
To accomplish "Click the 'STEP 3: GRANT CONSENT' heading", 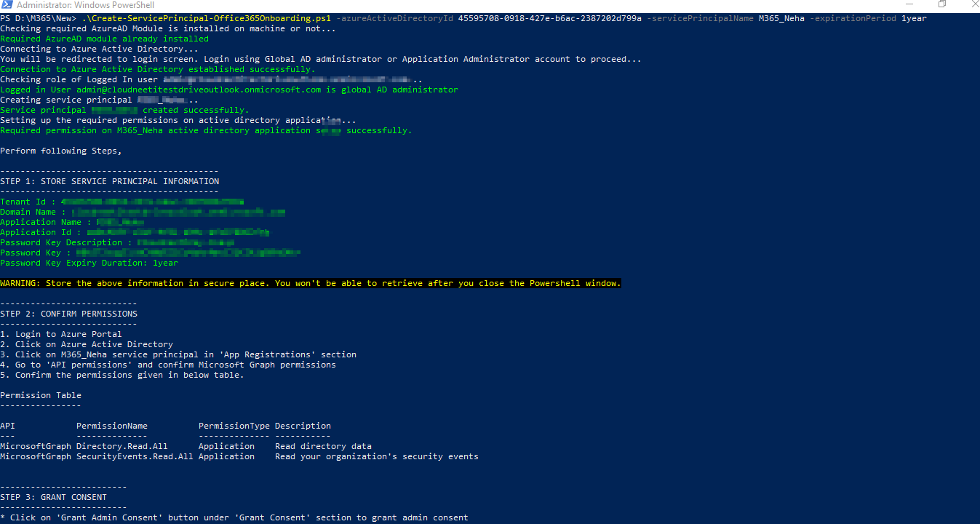I will [x=53, y=497].
